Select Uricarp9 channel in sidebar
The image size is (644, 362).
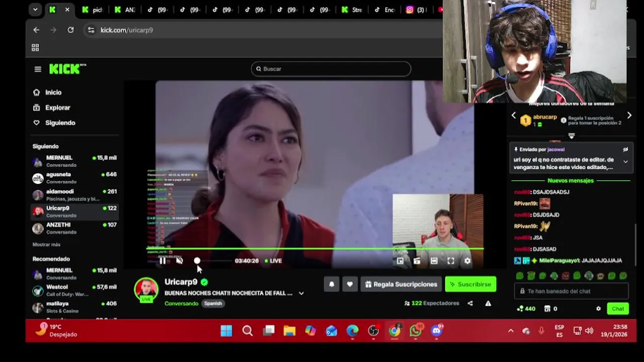click(74, 211)
